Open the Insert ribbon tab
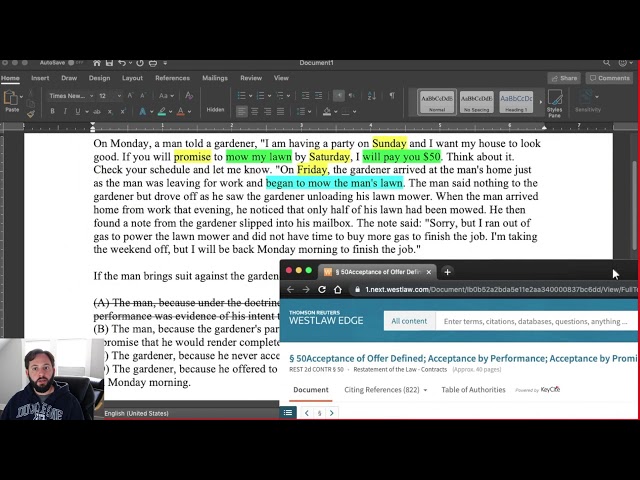This screenshot has height=480, width=640. click(40, 78)
